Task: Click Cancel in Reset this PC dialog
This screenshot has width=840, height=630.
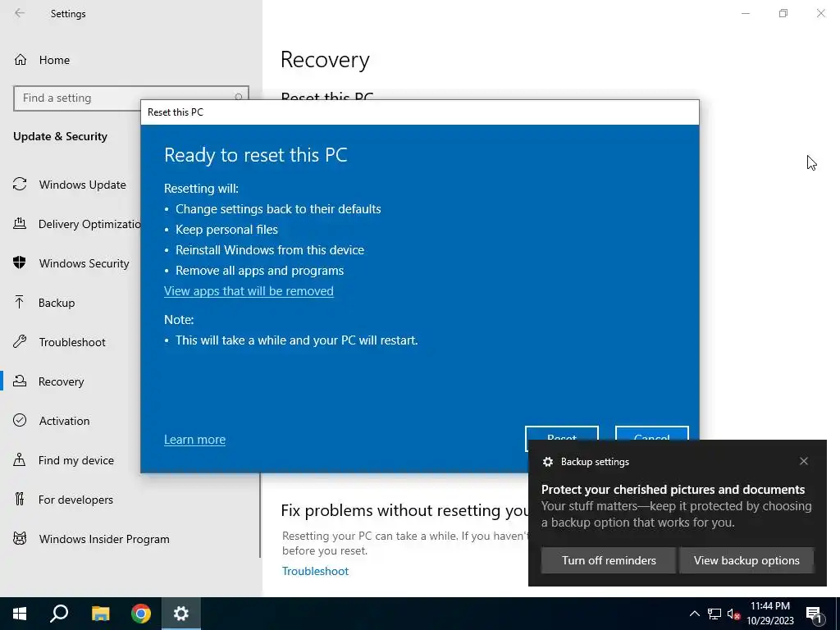Action: [x=651, y=433]
